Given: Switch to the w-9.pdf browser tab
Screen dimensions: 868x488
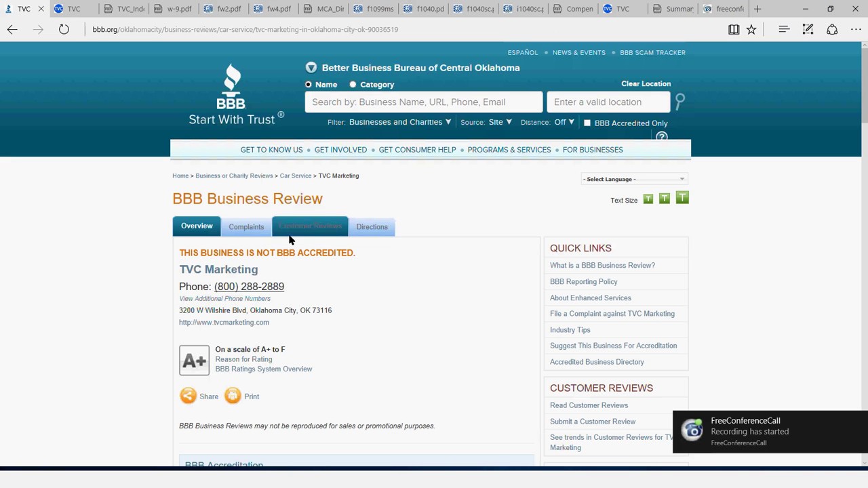Looking at the screenshot, I should click(x=173, y=9).
